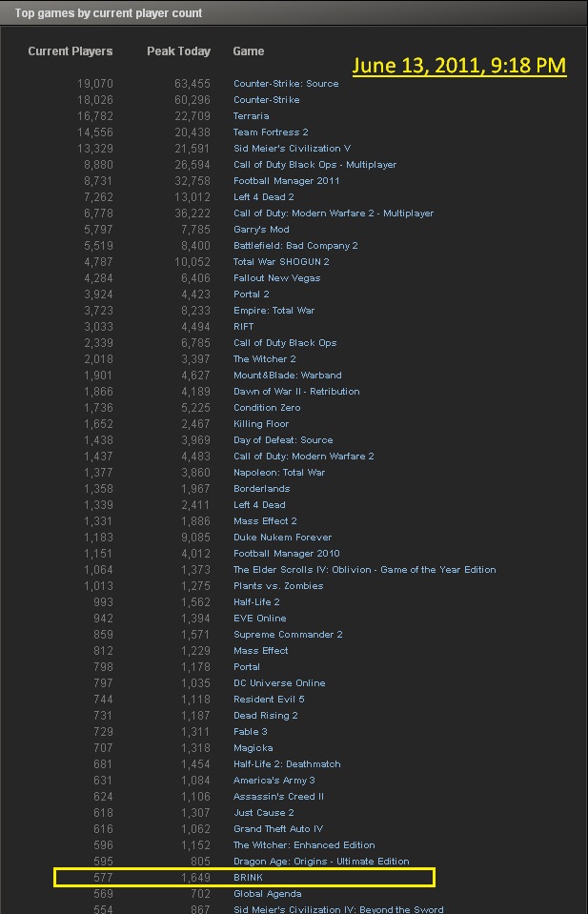Select Mount&Blade: Warband link
588x914 pixels.
[287, 376]
